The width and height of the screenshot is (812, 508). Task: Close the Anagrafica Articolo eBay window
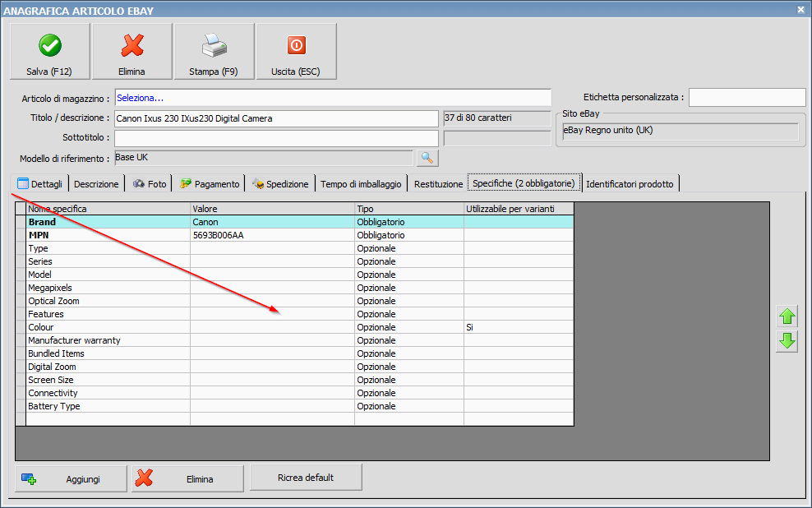(x=800, y=10)
